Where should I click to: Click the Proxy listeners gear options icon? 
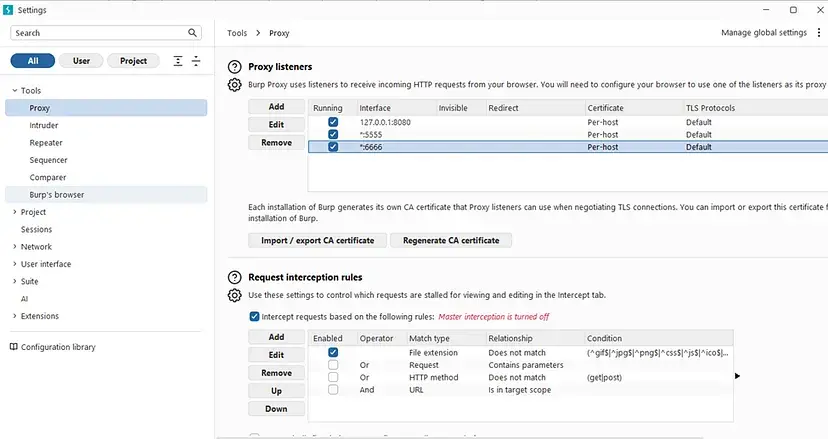click(x=234, y=85)
